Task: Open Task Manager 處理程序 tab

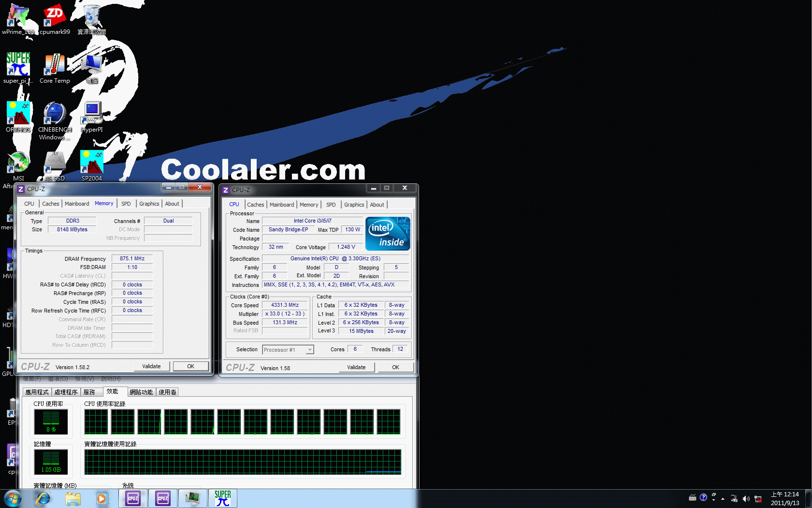Action: pos(66,392)
